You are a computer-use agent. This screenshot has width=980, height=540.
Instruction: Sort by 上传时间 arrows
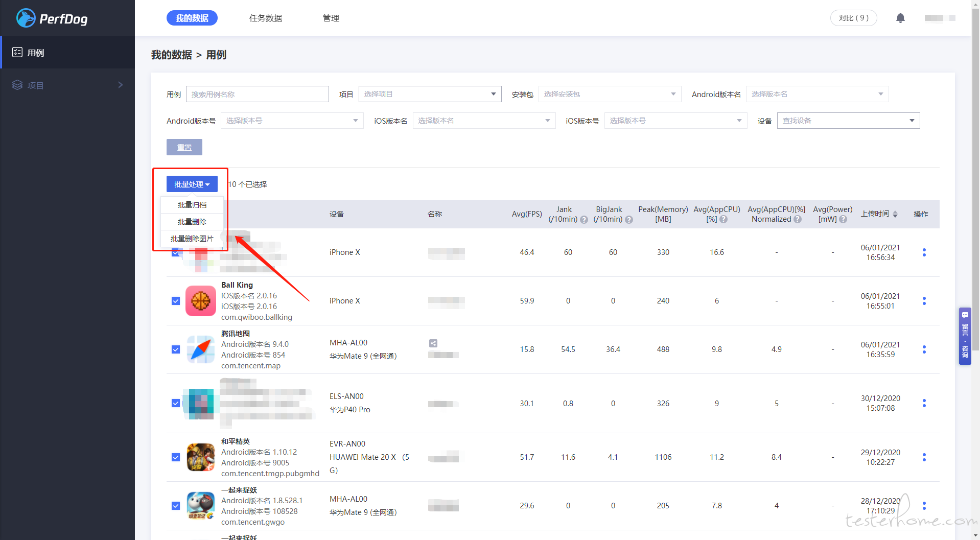pyautogui.click(x=895, y=214)
